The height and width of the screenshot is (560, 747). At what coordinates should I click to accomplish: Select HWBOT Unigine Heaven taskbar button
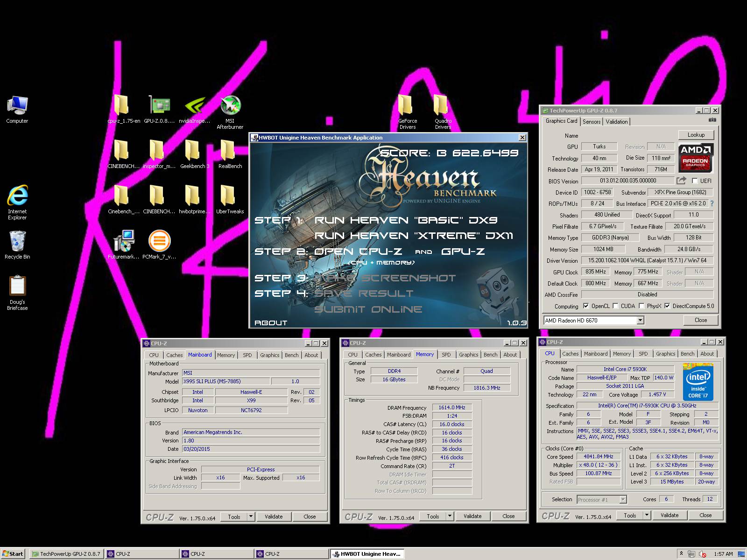pos(367,554)
